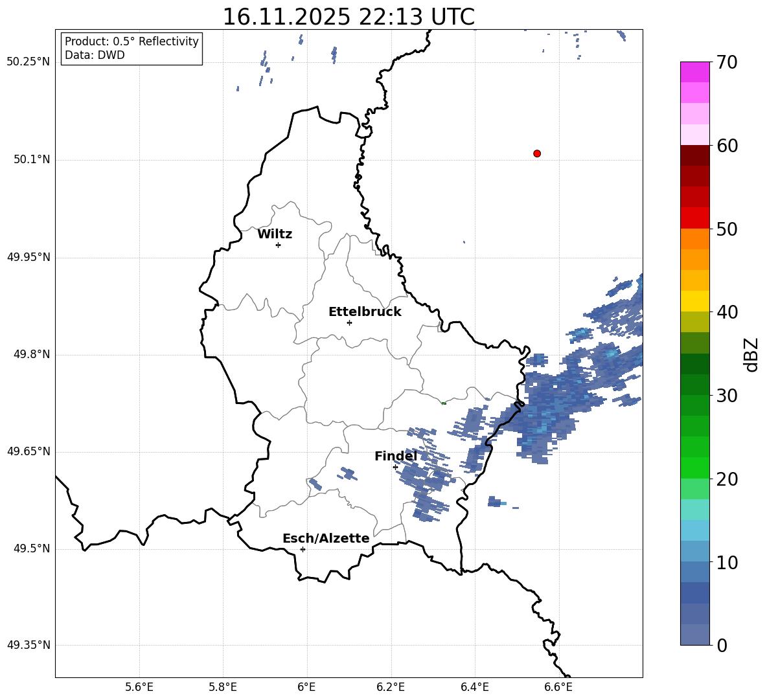Click the colorbar tick label 60
767x700 pixels.
click(x=727, y=146)
